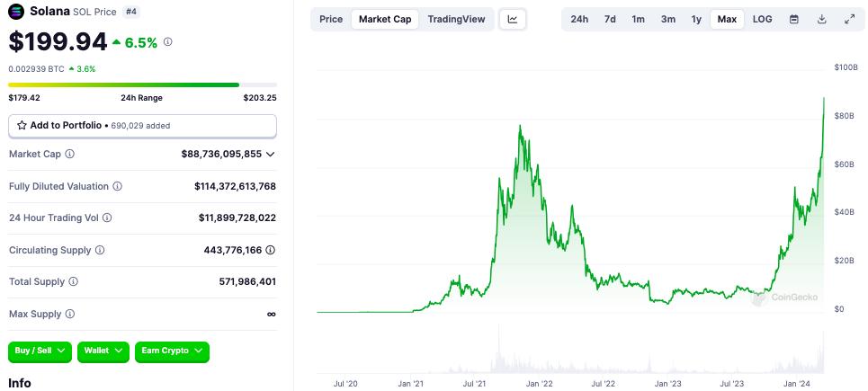Show info for Market Cap
868x391 pixels.
(x=70, y=155)
